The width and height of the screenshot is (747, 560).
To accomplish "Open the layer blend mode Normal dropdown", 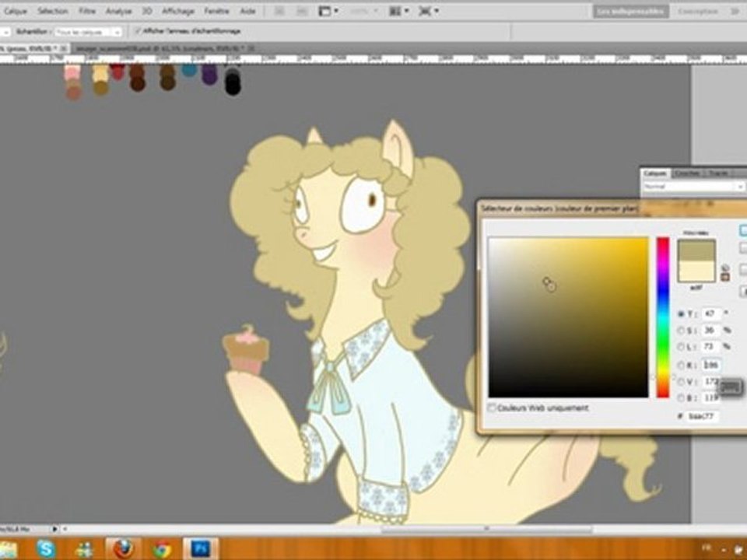I will click(x=693, y=187).
